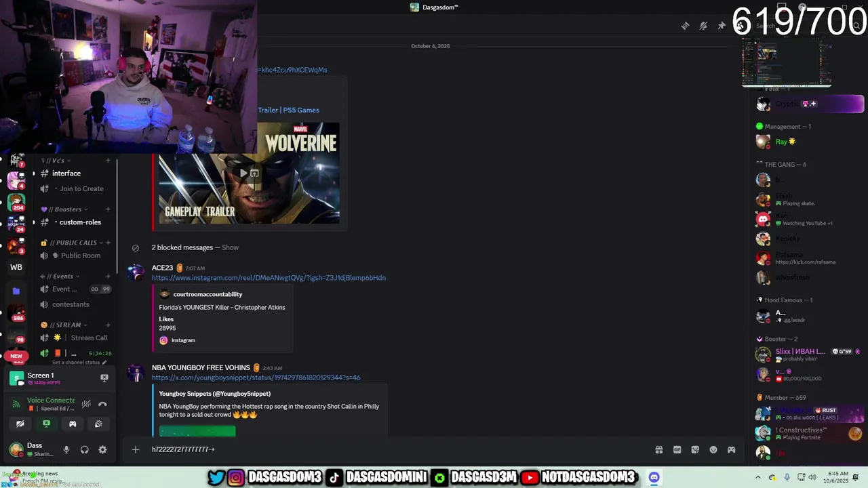Click NBA YOUNGBOY FREE VOHINS username

point(201,367)
